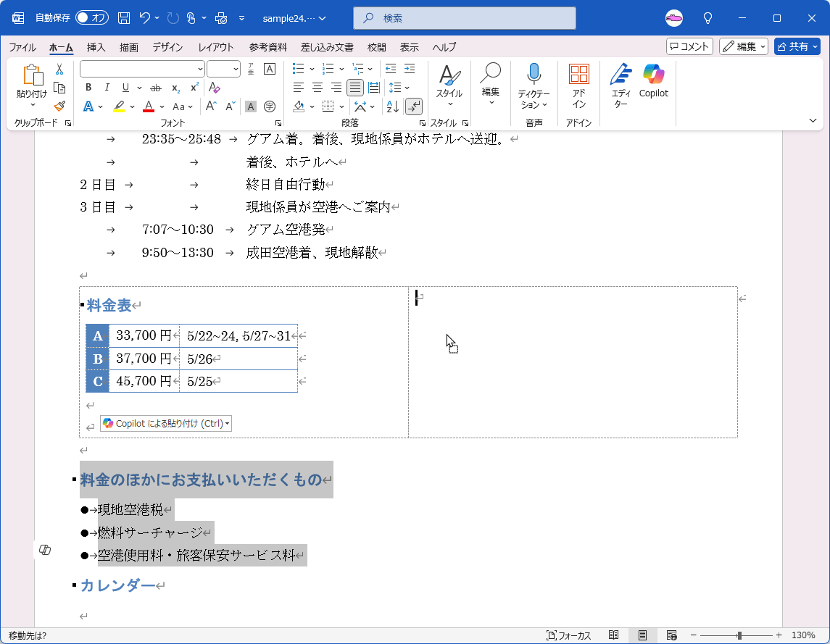Open the Editor proofing tool
This screenshot has width=830, height=644.
coord(621,85)
